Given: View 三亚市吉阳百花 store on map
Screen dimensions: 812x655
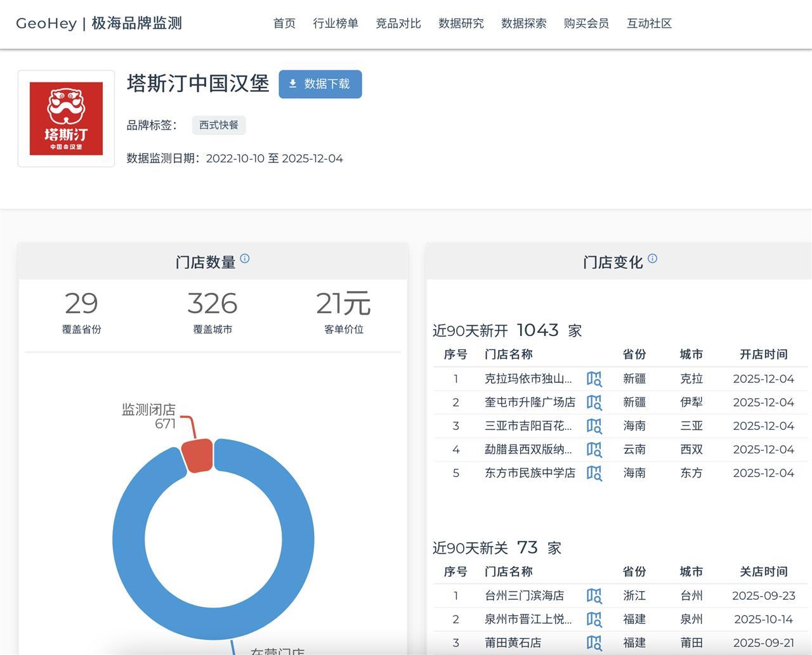Looking at the screenshot, I should coord(594,425).
